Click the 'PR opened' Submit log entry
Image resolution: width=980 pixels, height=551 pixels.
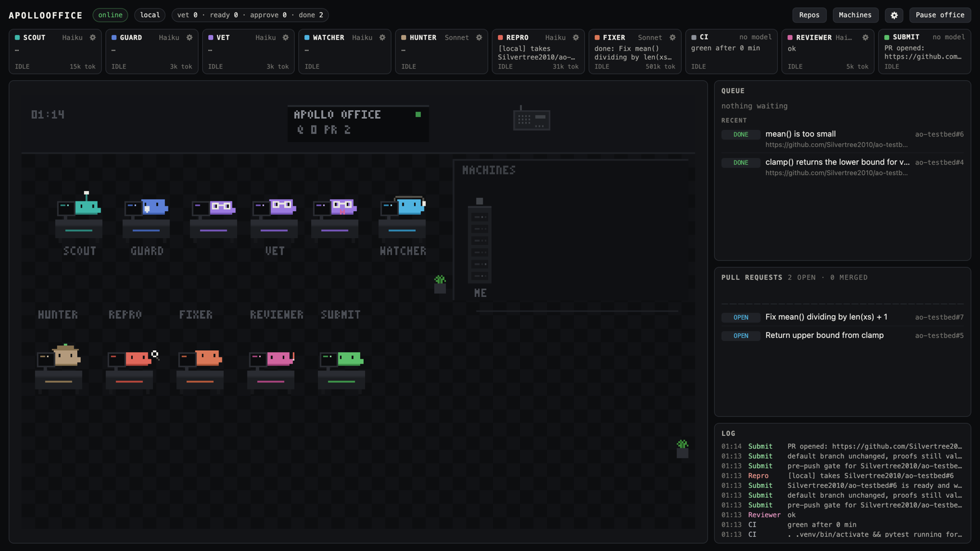click(842, 446)
